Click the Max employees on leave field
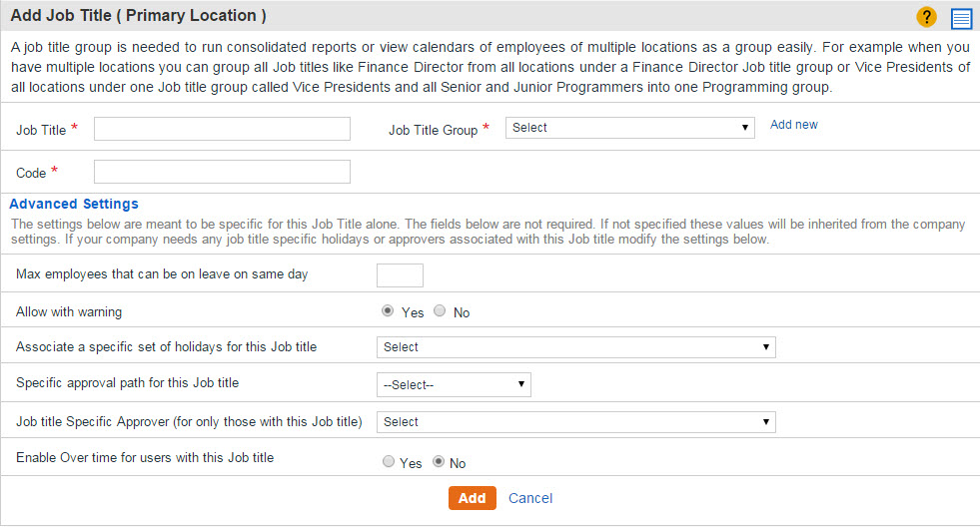Viewport: 980px width, 527px height. tap(400, 275)
